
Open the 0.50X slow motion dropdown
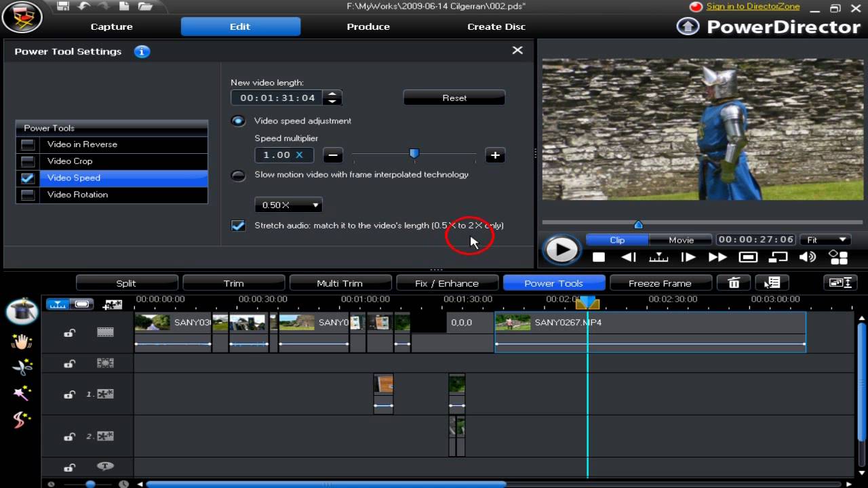[288, 205]
